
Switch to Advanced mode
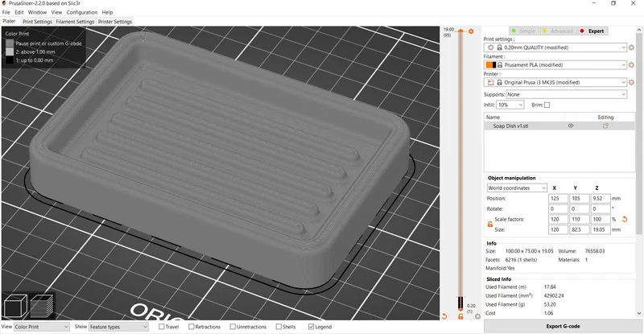[x=558, y=31]
